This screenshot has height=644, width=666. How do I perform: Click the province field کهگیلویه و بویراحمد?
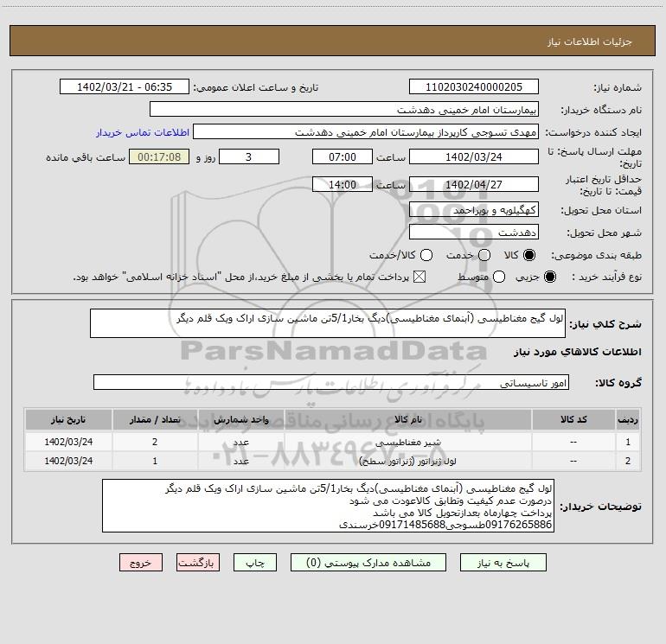coord(474,209)
